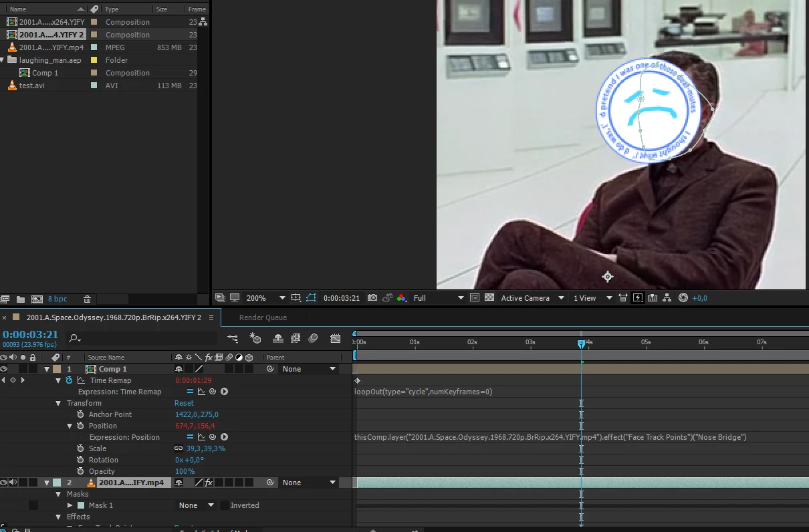Hide the Comp 1 layer with eye toggle

[4, 369]
